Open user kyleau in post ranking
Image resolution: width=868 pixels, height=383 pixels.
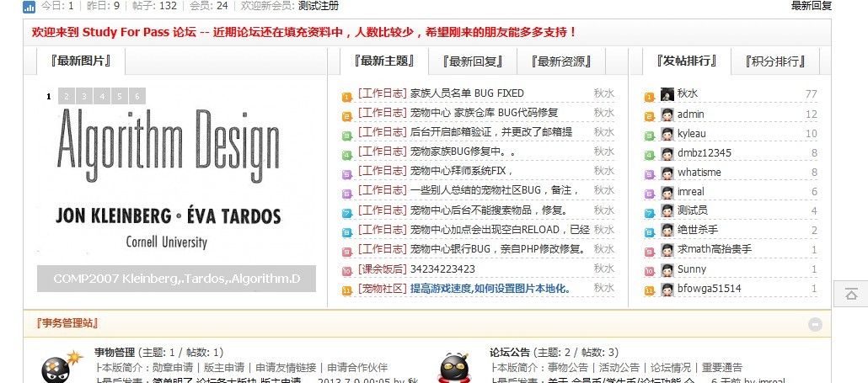pyautogui.click(x=691, y=134)
